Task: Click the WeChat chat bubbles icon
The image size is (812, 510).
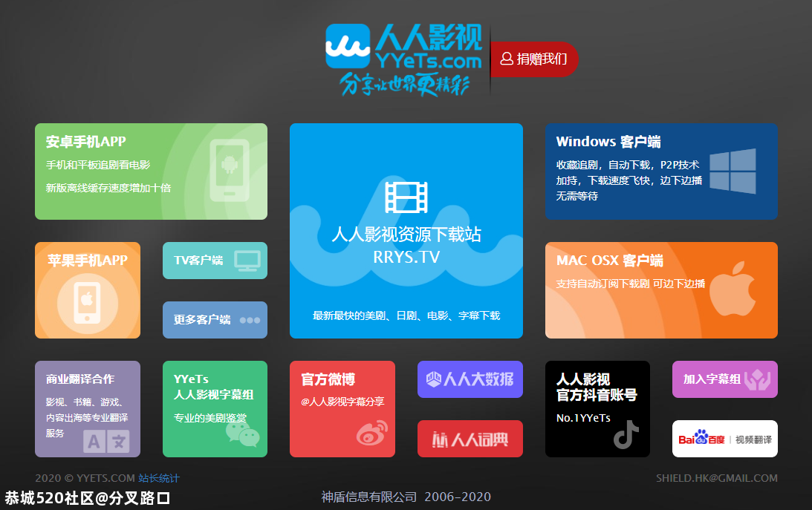Action: click(242, 434)
